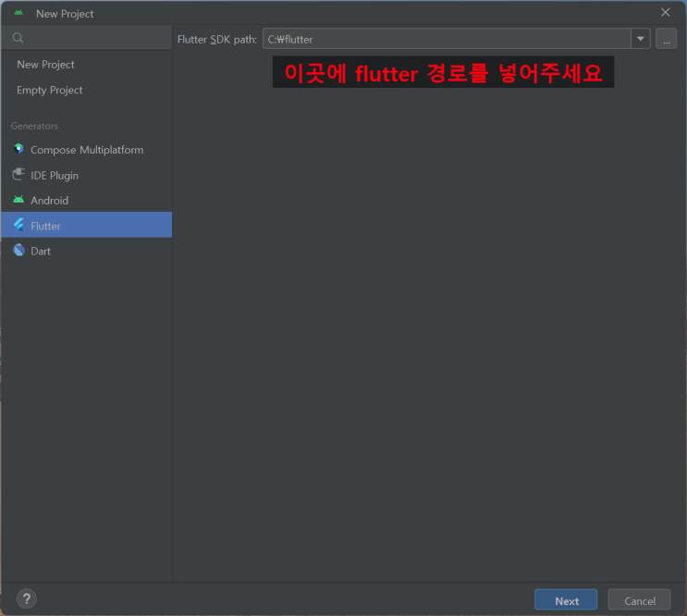Click the Flutter logo icon
Image resolution: width=687 pixels, height=616 pixels.
(x=18, y=225)
